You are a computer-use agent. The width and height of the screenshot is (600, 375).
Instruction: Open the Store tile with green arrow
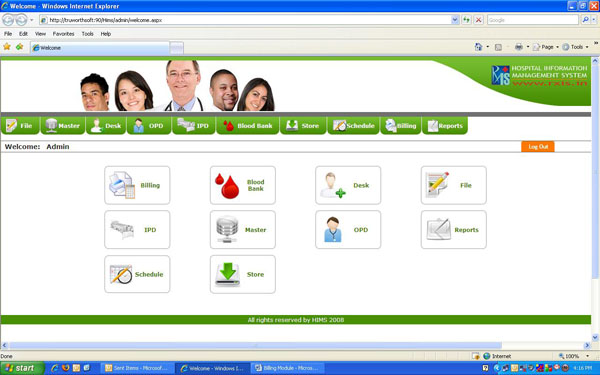tap(243, 274)
